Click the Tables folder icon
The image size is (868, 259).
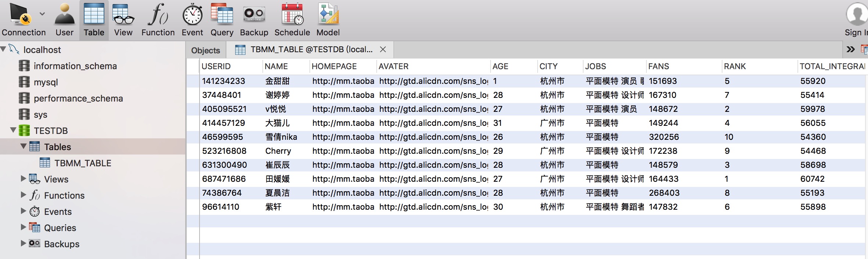(x=35, y=146)
